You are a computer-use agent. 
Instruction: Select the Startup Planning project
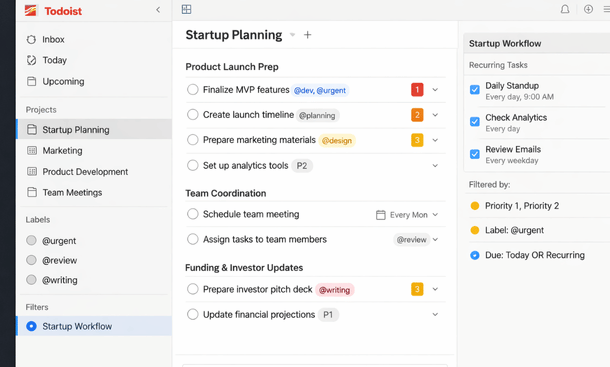click(94, 129)
